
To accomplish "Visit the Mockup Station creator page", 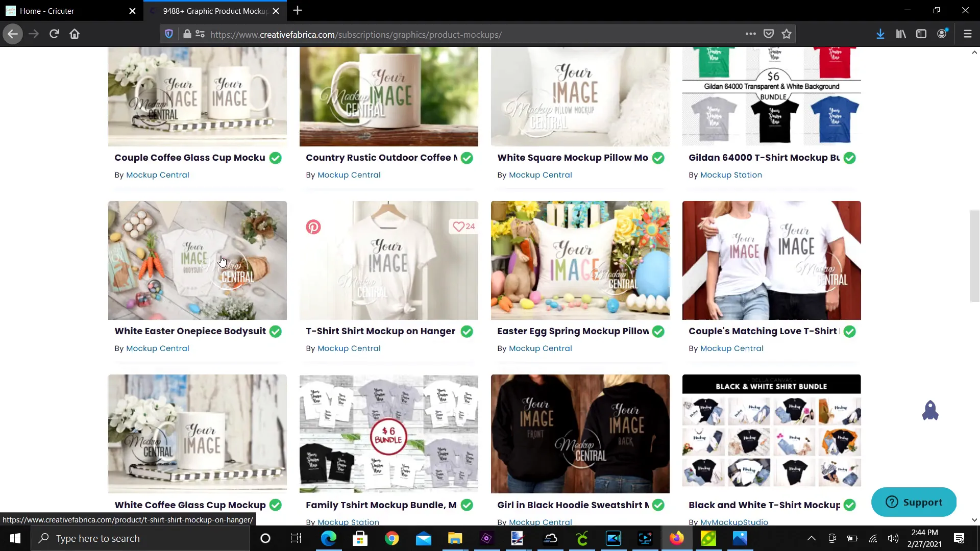I will tap(731, 174).
